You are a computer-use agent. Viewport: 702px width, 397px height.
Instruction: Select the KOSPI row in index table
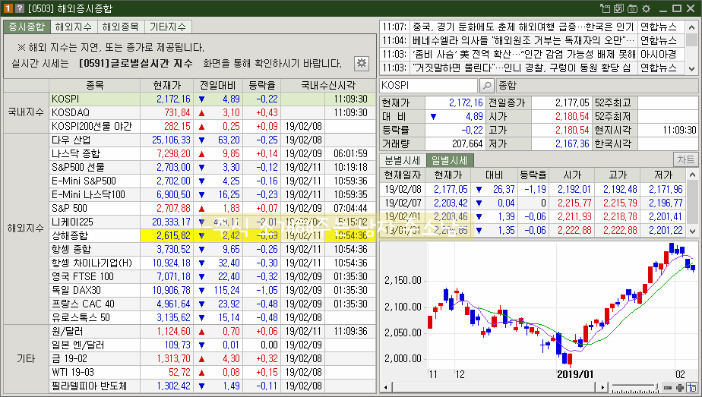point(212,99)
